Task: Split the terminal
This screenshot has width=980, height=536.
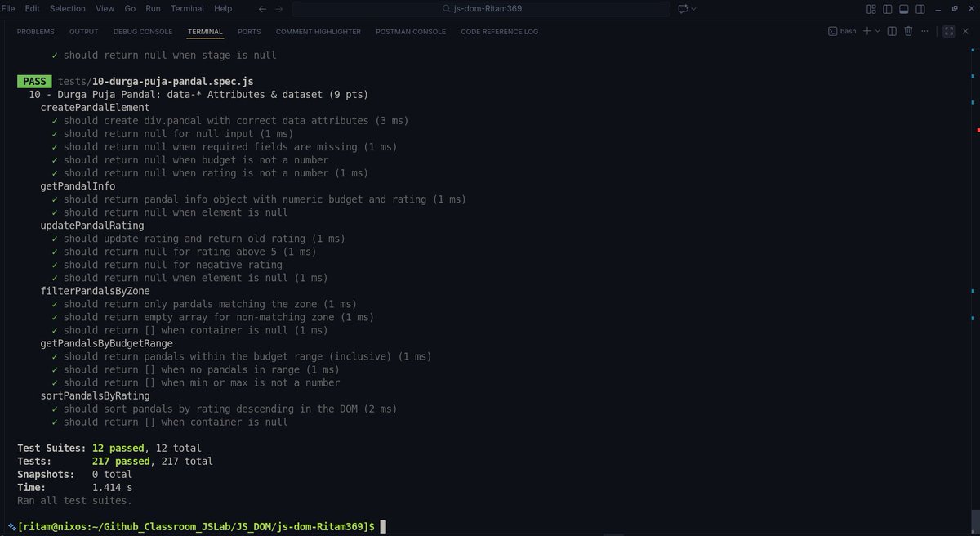Action: coord(892,31)
